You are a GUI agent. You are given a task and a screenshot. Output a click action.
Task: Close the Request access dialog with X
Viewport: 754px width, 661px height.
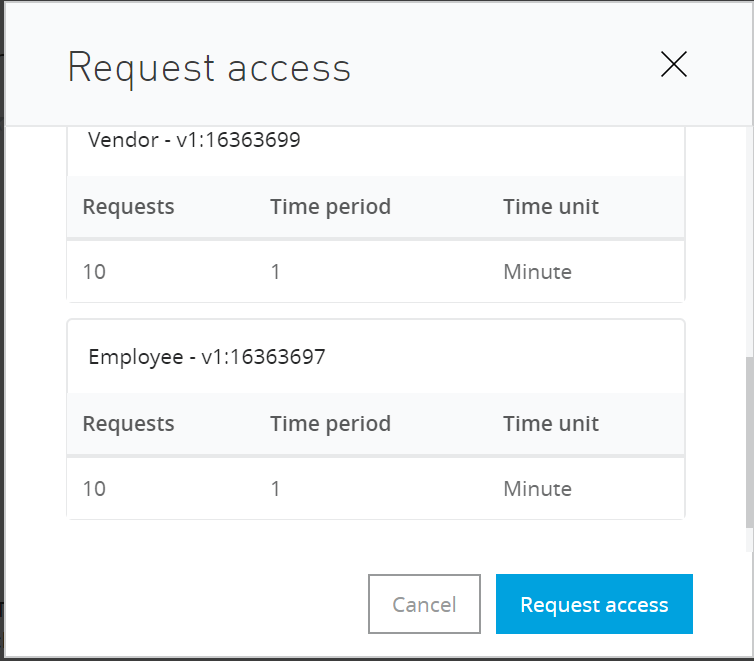[x=673, y=64]
